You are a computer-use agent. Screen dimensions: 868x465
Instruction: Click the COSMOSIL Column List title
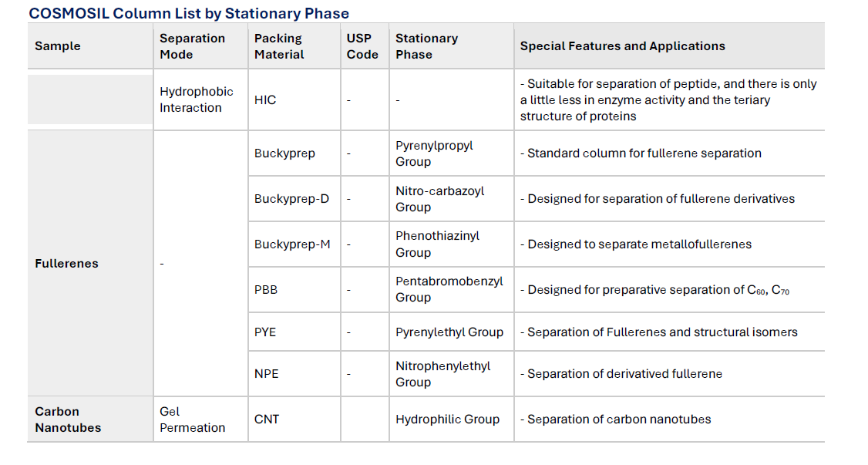click(x=189, y=13)
